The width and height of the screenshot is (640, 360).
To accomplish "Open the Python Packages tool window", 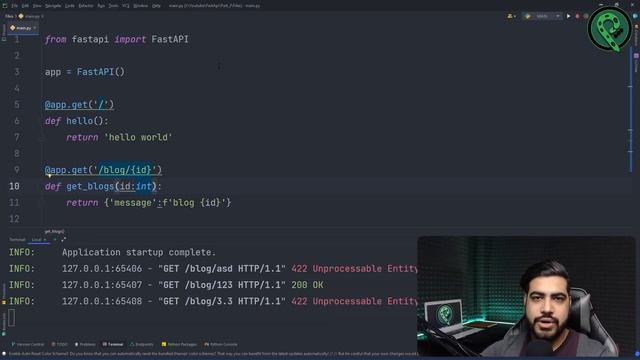I will point(179,344).
